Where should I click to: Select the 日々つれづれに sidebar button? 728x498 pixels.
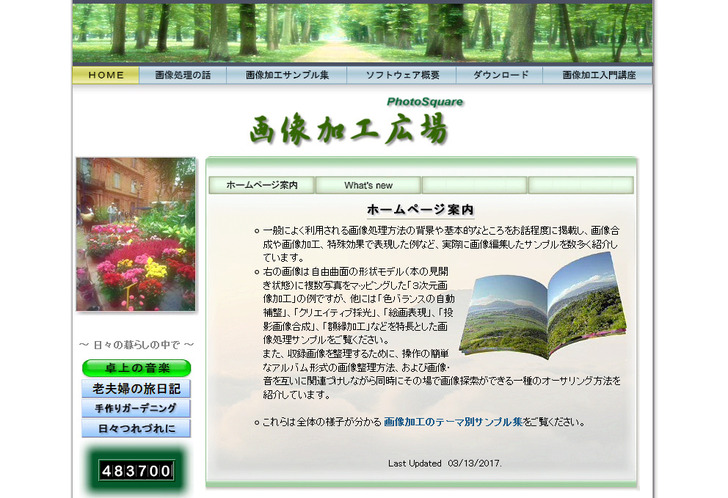click(x=136, y=428)
